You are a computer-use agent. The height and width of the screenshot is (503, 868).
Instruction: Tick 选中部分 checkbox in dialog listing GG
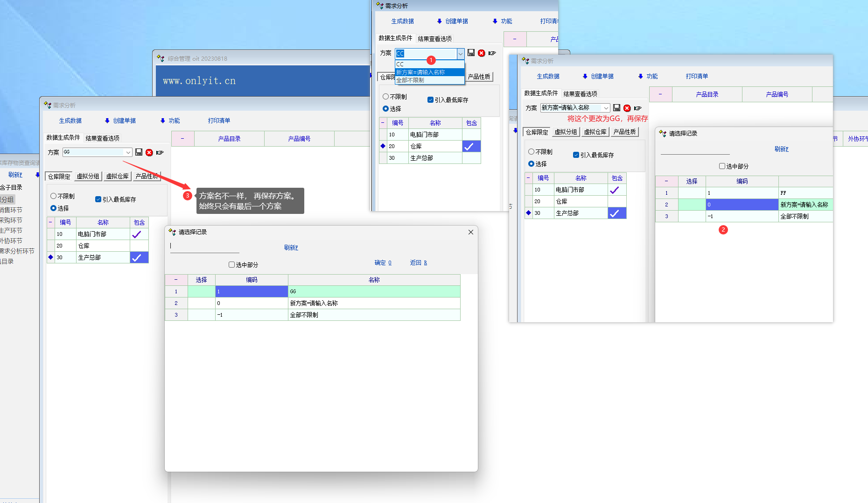[x=231, y=265]
